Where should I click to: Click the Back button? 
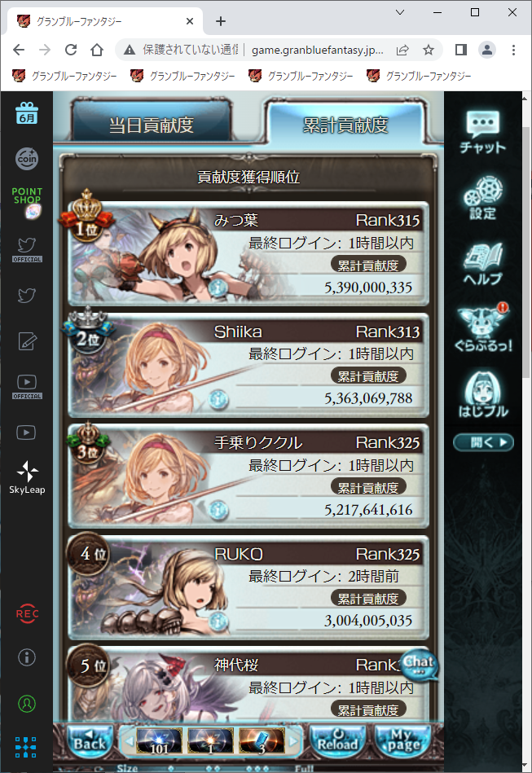coord(90,741)
